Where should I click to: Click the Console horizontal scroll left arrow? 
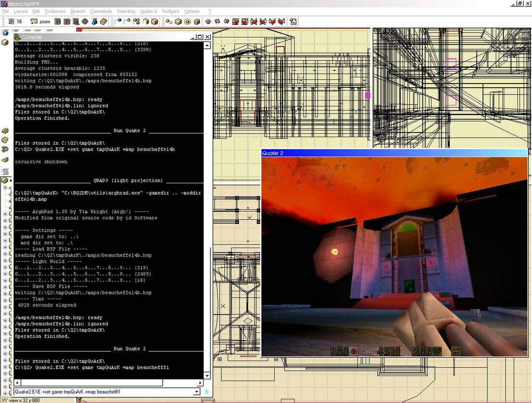(17, 383)
